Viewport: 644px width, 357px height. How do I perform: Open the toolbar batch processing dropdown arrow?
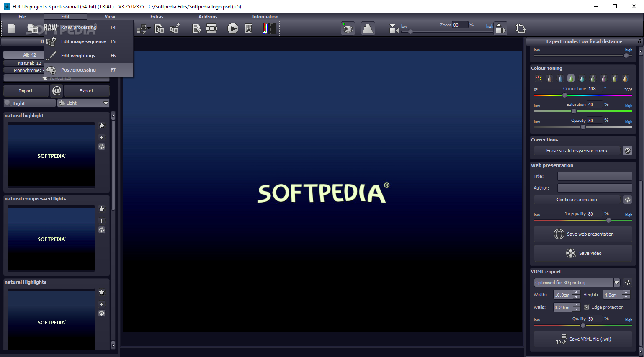(149, 28)
